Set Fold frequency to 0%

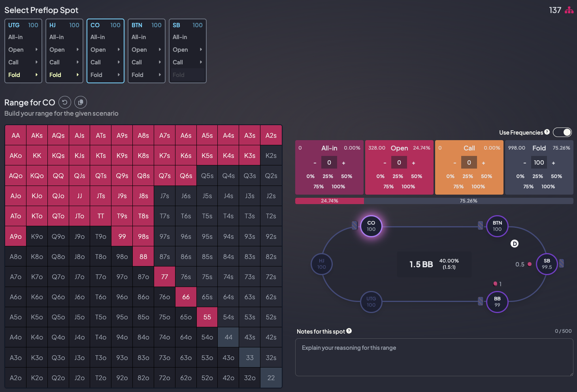(520, 176)
